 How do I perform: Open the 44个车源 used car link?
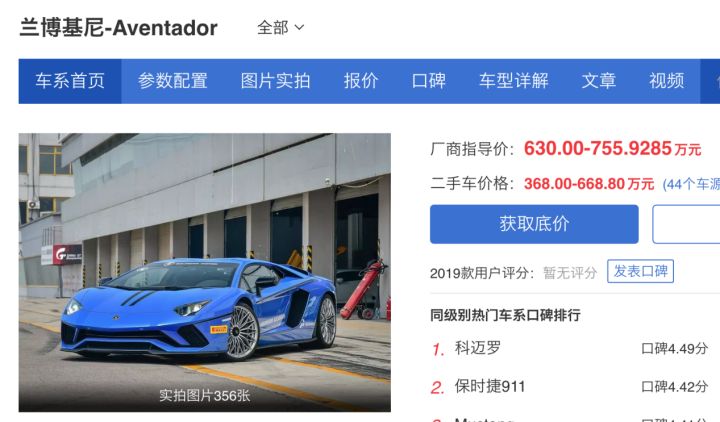[x=691, y=184]
